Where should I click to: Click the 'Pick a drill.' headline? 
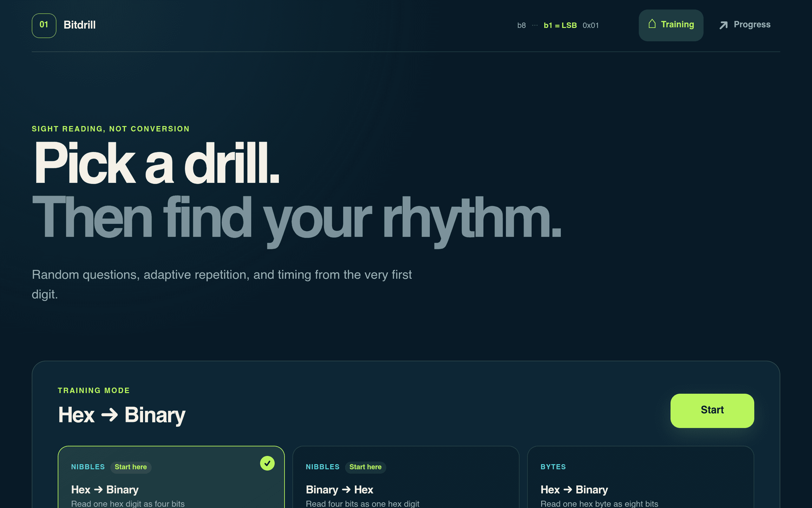(157, 163)
